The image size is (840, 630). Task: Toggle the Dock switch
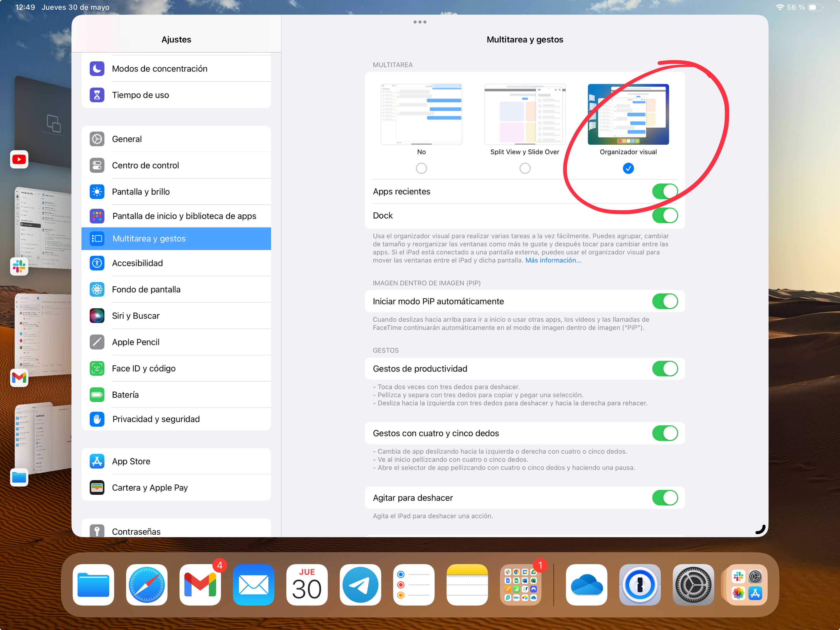[x=665, y=215]
